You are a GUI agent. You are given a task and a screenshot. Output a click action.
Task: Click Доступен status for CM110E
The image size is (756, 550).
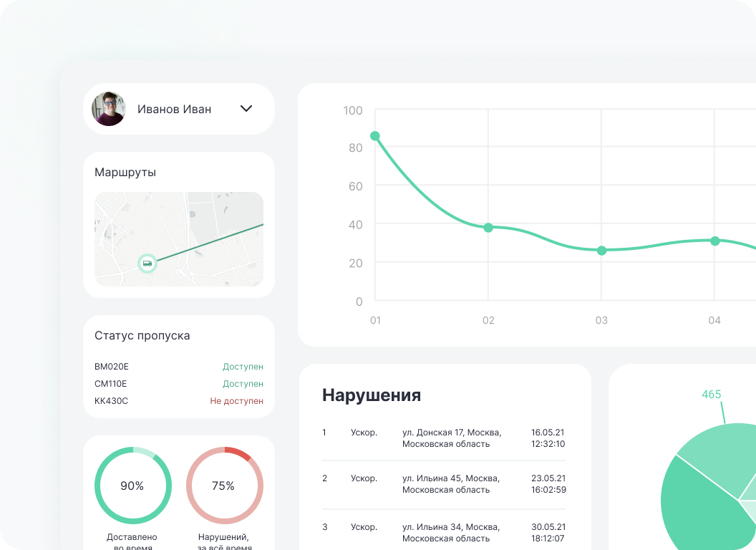coord(243,384)
